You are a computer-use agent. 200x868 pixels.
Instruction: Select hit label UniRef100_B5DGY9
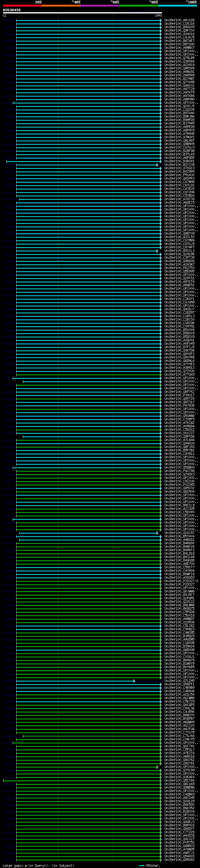[179, 333]
